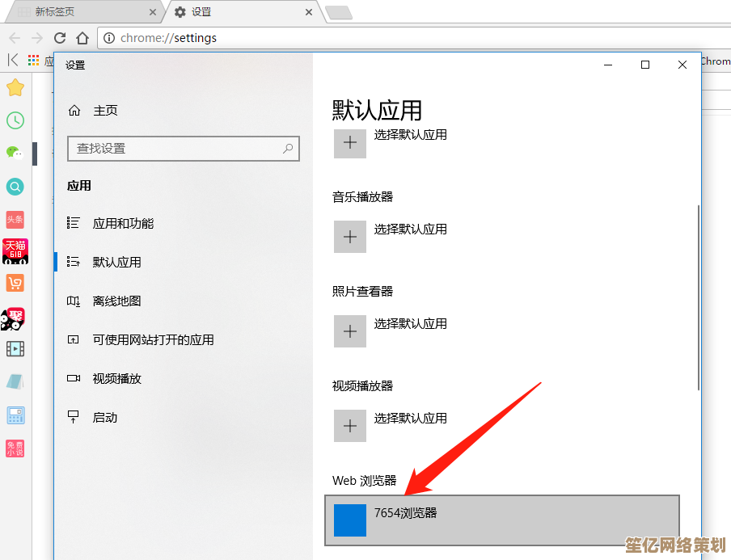Switch to the 新标签页 browser tab
731x560 pixels.
point(81,12)
